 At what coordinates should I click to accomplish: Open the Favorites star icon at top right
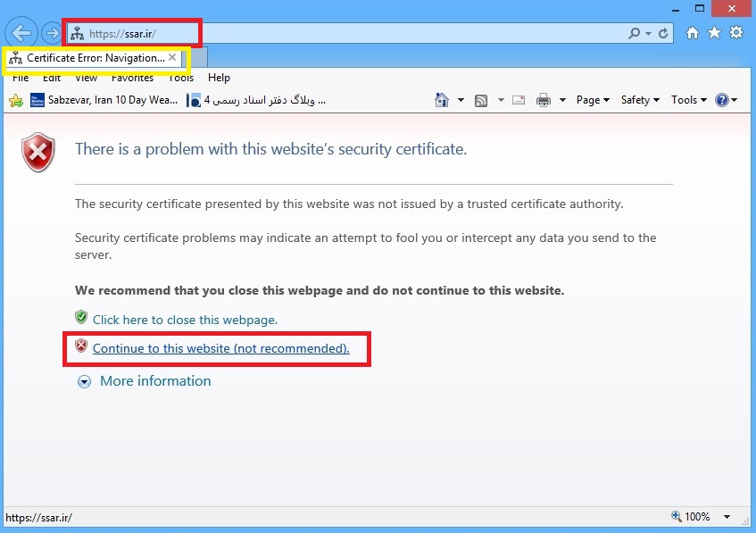[x=714, y=33]
